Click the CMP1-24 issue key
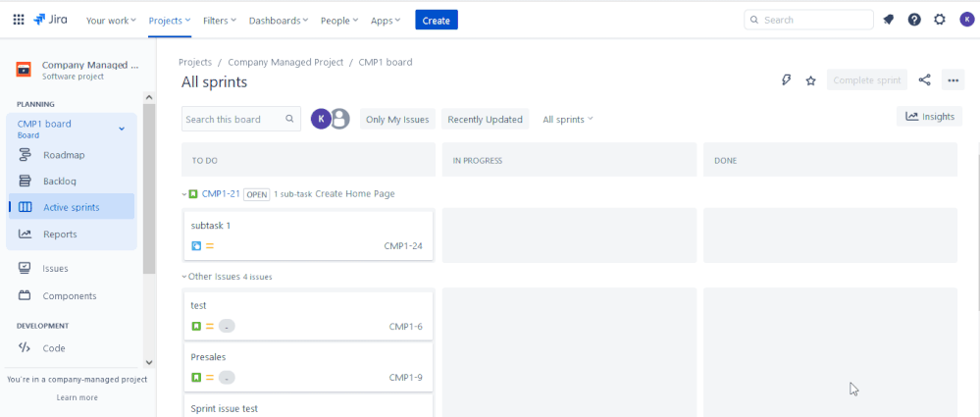Screen dimensions: 980x417 click(403, 246)
